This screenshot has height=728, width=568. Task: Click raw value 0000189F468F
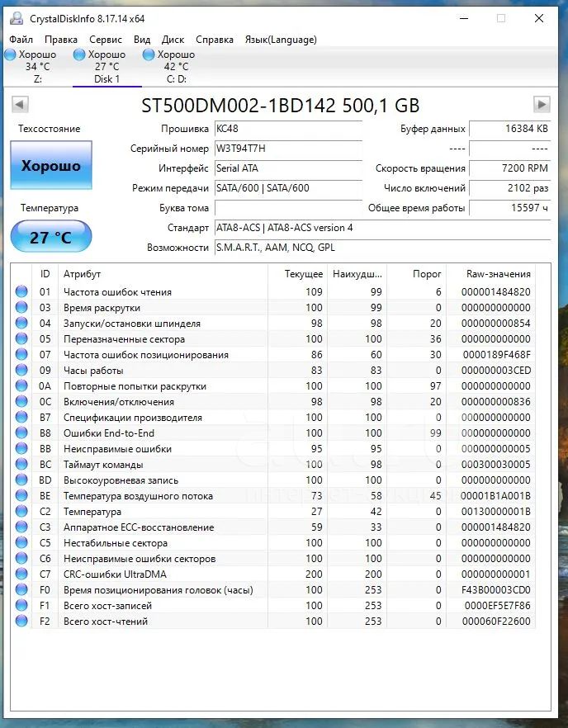click(x=496, y=355)
